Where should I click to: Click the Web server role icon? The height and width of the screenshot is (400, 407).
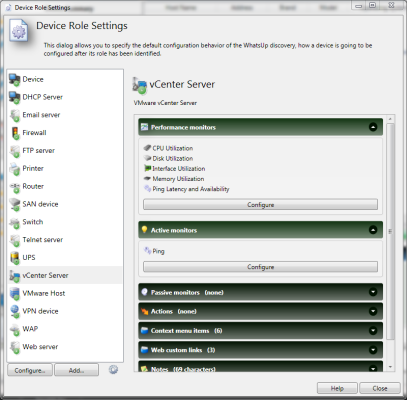pos(14,347)
